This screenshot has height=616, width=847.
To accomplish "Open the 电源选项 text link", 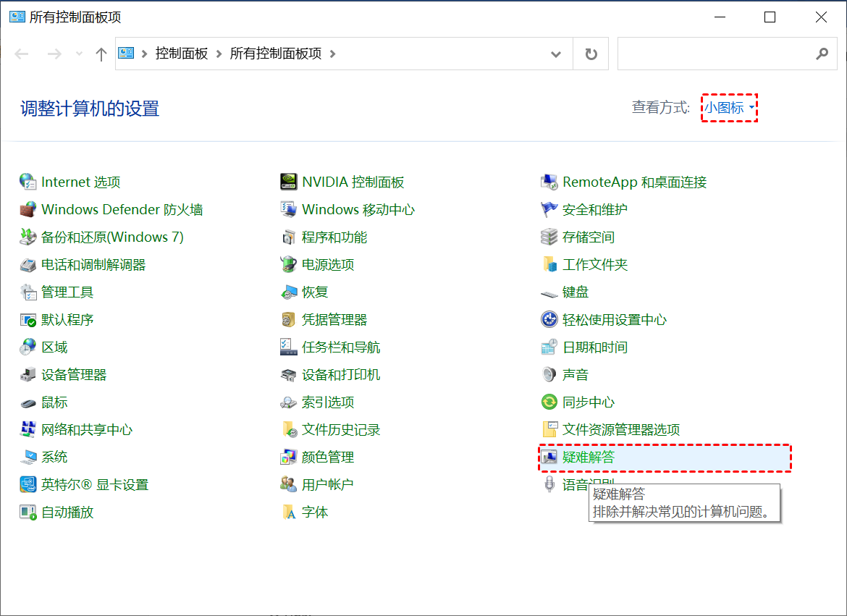I will 328,265.
